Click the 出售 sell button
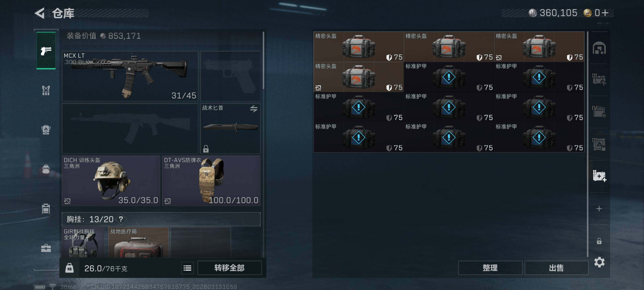This screenshot has width=644, height=290. [x=556, y=268]
